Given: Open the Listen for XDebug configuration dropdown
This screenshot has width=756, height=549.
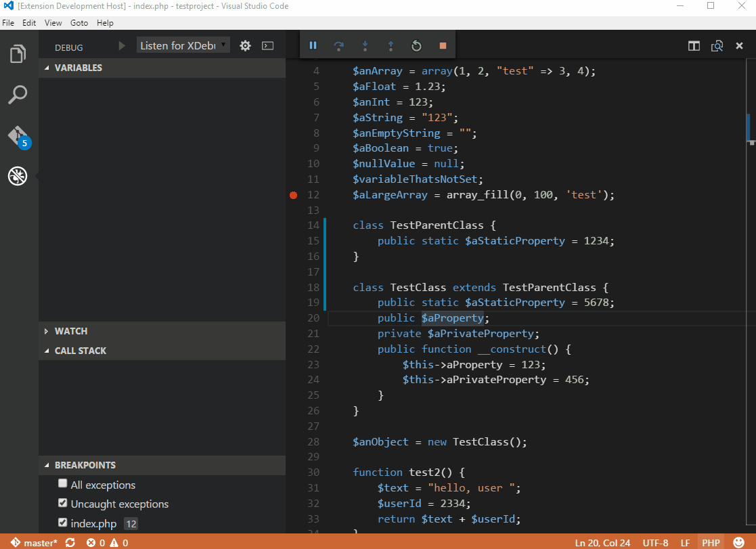Looking at the screenshot, I should (x=183, y=45).
